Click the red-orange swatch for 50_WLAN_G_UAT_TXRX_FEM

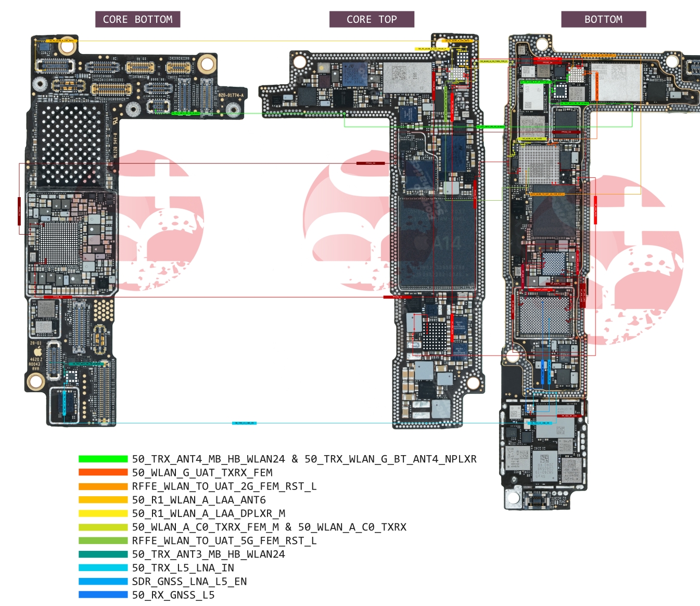(103, 472)
